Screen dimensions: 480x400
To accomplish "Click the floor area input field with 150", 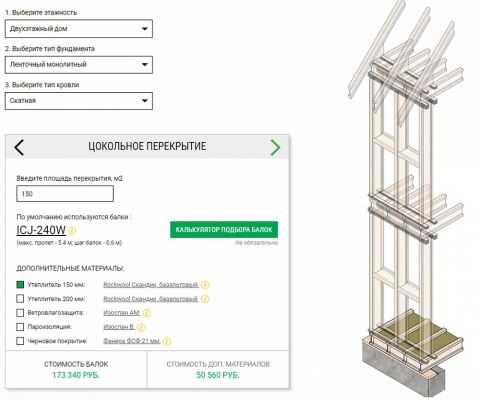I will (65, 194).
